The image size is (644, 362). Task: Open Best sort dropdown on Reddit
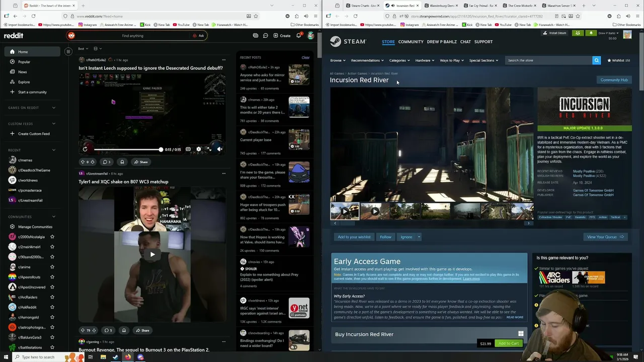click(x=83, y=49)
